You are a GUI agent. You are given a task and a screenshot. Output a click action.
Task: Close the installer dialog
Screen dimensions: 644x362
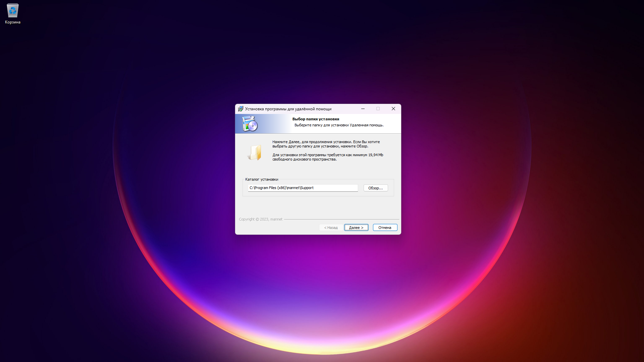[393, 109]
